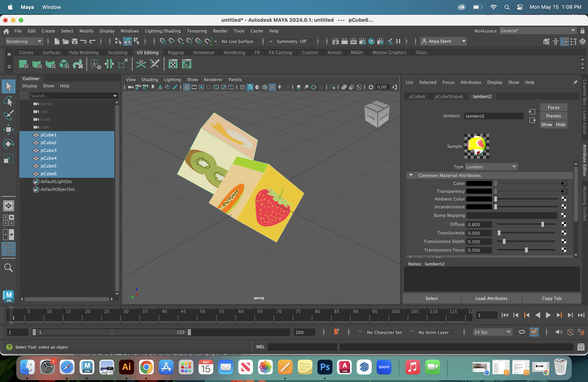The image size is (588, 382).
Task: Click the Presets button
Action: point(553,116)
